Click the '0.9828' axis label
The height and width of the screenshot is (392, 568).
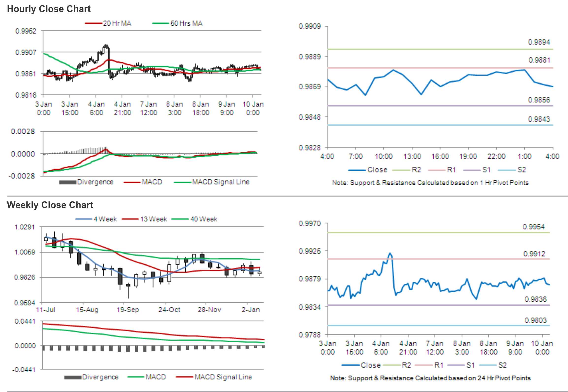pyautogui.click(x=310, y=148)
